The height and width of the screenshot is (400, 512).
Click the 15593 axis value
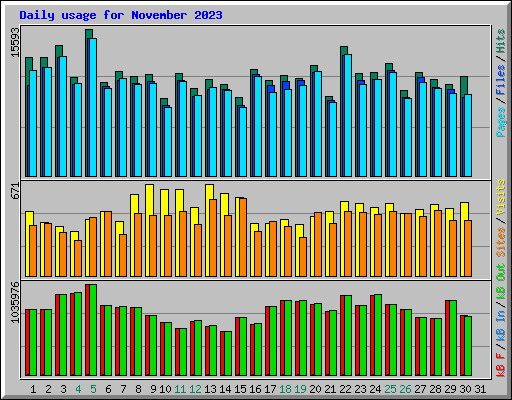15,43
